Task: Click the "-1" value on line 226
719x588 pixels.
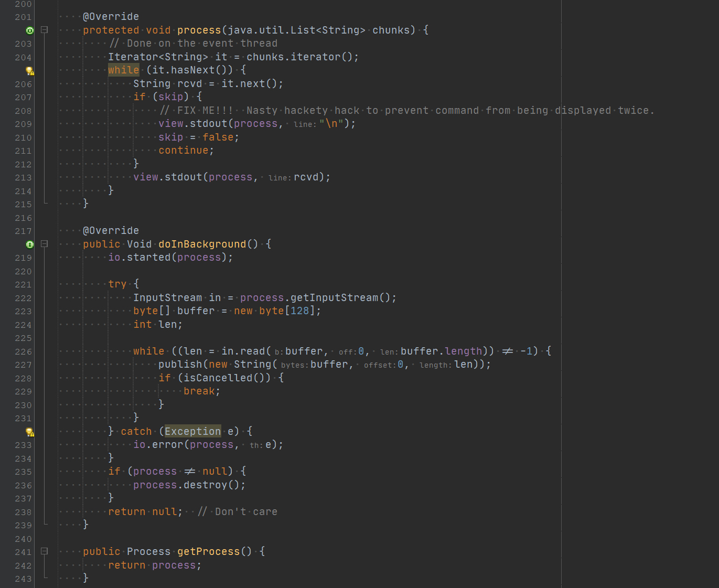Action: click(x=527, y=351)
